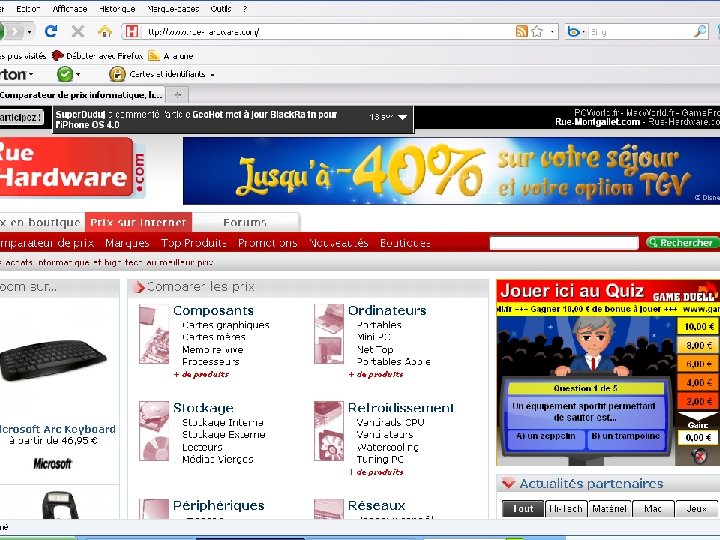The width and height of the screenshot is (720, 540).
Task: Open a new browser tab
Action: (178, 95)
